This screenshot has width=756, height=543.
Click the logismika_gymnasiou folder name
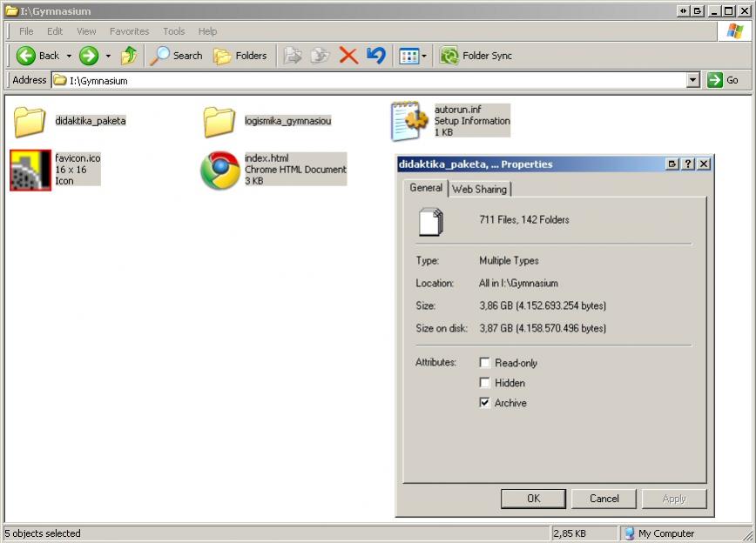click(287, 121)
